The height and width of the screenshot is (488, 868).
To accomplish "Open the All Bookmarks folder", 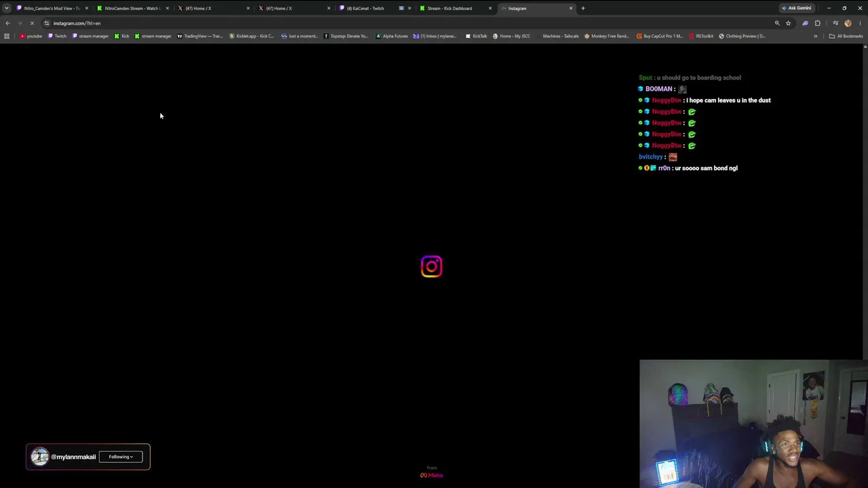I will 846,36.
